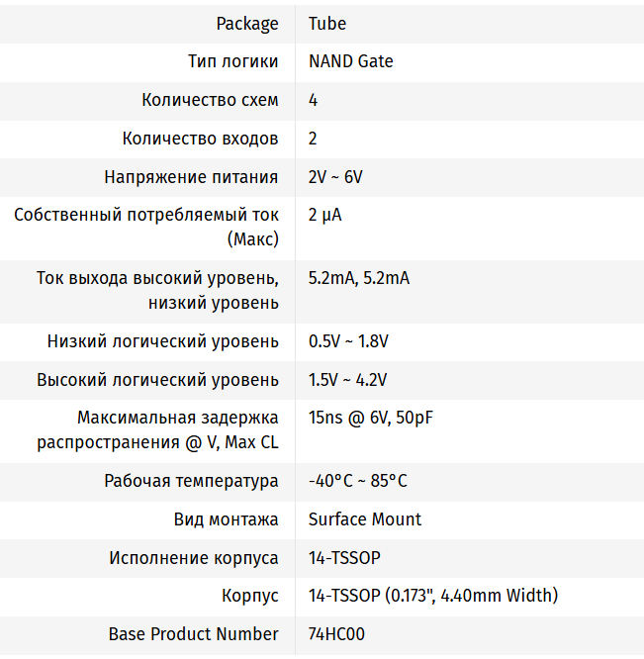Select the "NAND Gate" logic type value
Screen dimensions: 644x659
coord(350,61)
